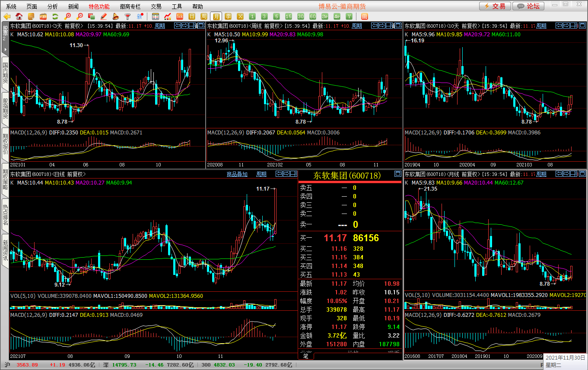Open the alert bell icon
This screenshot has height=370, width=588.
116,16
